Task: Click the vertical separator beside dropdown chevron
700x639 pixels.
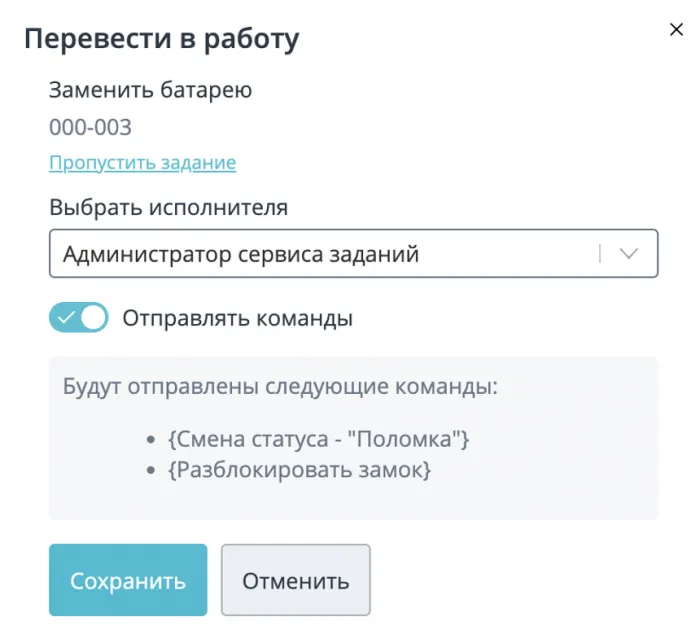Action: tap(600, 254)
